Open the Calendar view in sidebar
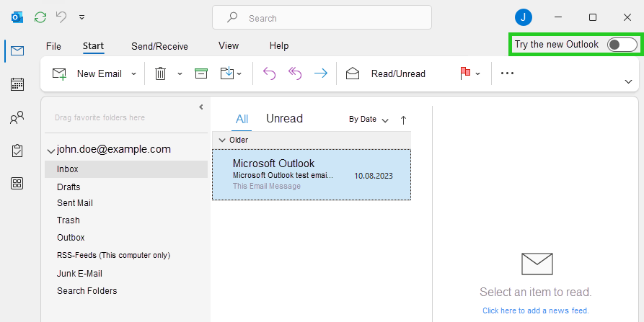This screenshot has width=644, height=322. (x=17, y=84)
